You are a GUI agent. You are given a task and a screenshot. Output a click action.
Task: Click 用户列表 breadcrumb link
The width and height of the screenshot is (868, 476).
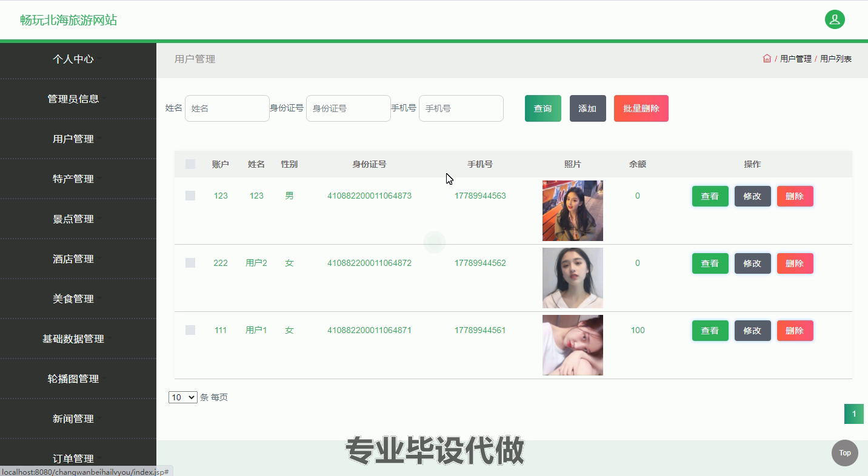pos(836,59)
